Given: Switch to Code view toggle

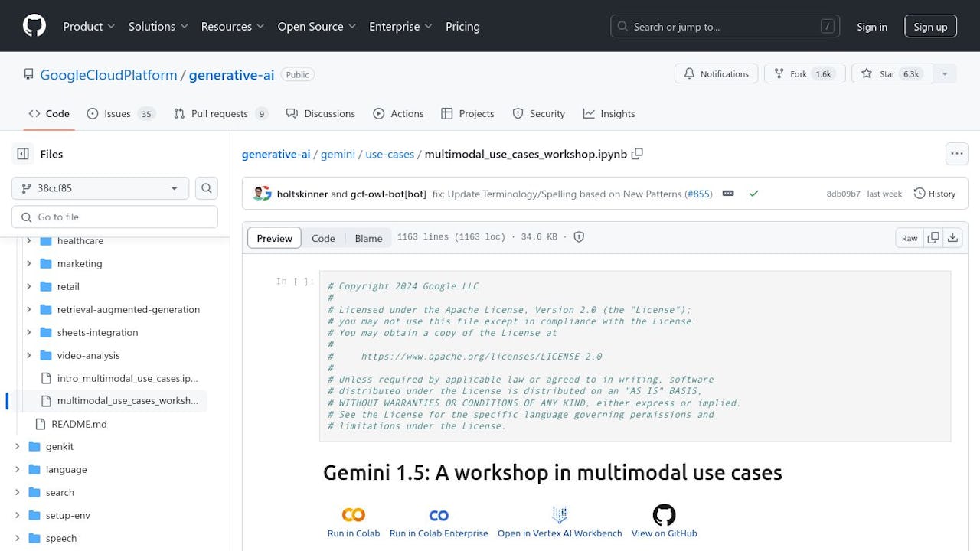Looking at the screenshot, I should point(323,238).
